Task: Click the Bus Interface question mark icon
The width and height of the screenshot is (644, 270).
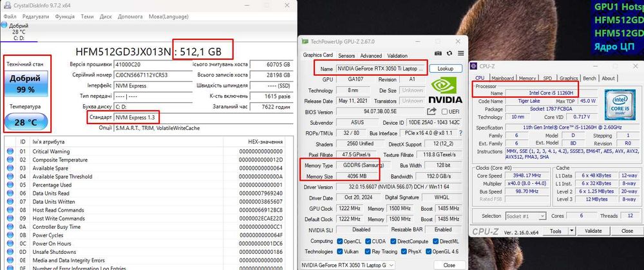Action: click(x=461, y=132)
